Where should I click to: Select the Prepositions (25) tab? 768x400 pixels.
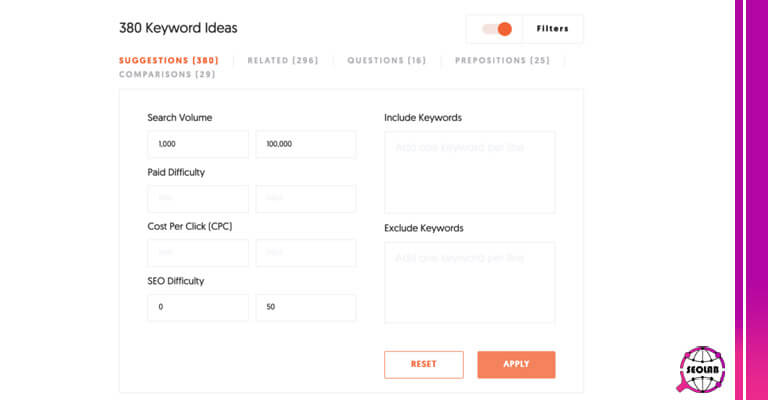point(502,60)
